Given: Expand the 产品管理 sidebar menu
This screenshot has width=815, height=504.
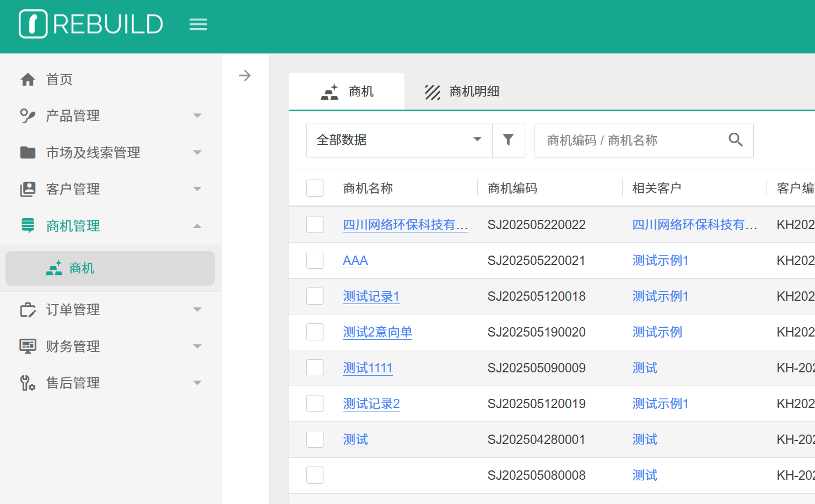Looking at the screenshot, I should click(110, 116).
